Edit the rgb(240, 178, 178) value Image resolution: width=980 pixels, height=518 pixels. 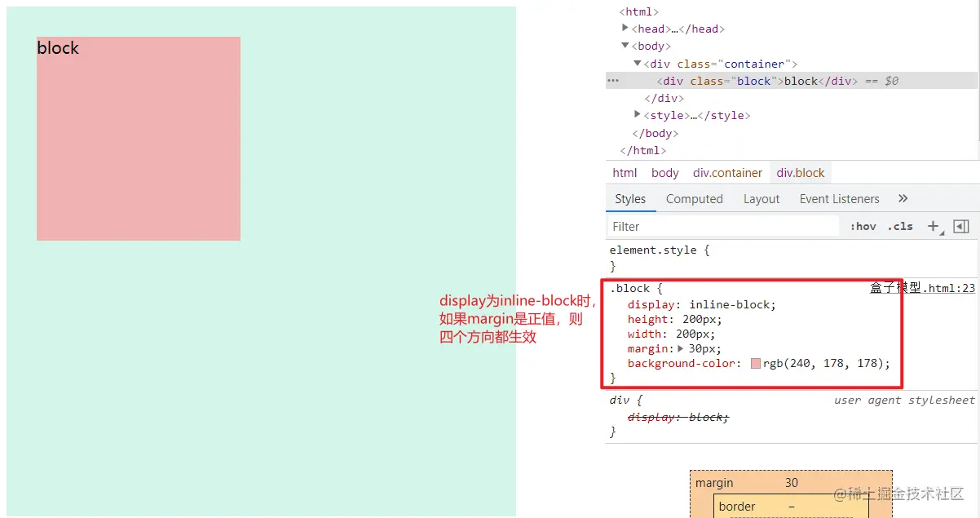click(x=823, y=363)
